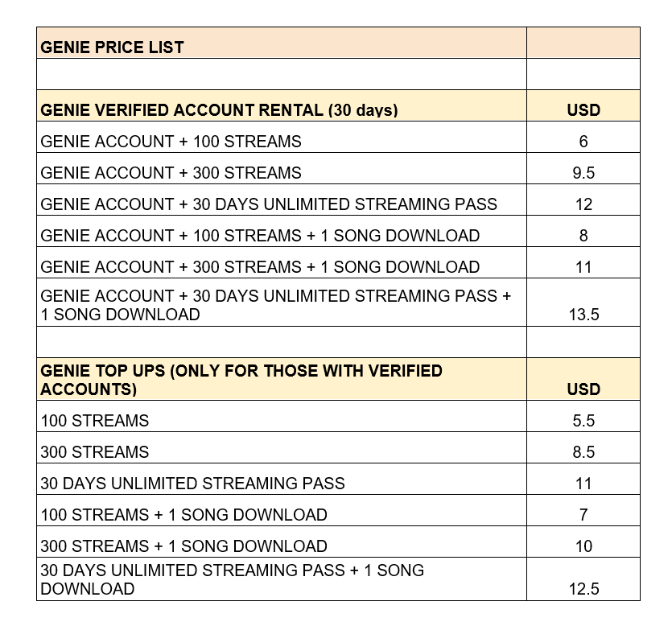Select GENIE ACCOUNT + 100 STREAMS + 1 SONG DOWNLOAD
This screenshot has height=626, width=672.
tap(260, 236)
